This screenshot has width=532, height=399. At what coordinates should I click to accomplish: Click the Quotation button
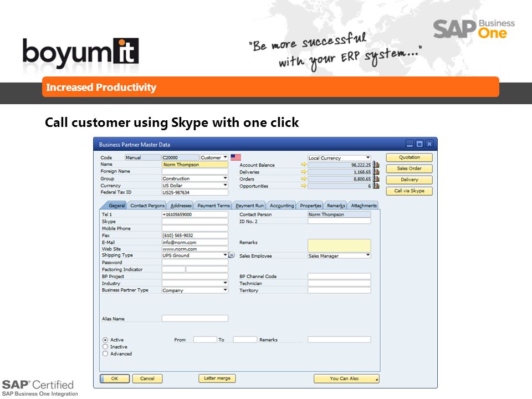pos(409,157)
